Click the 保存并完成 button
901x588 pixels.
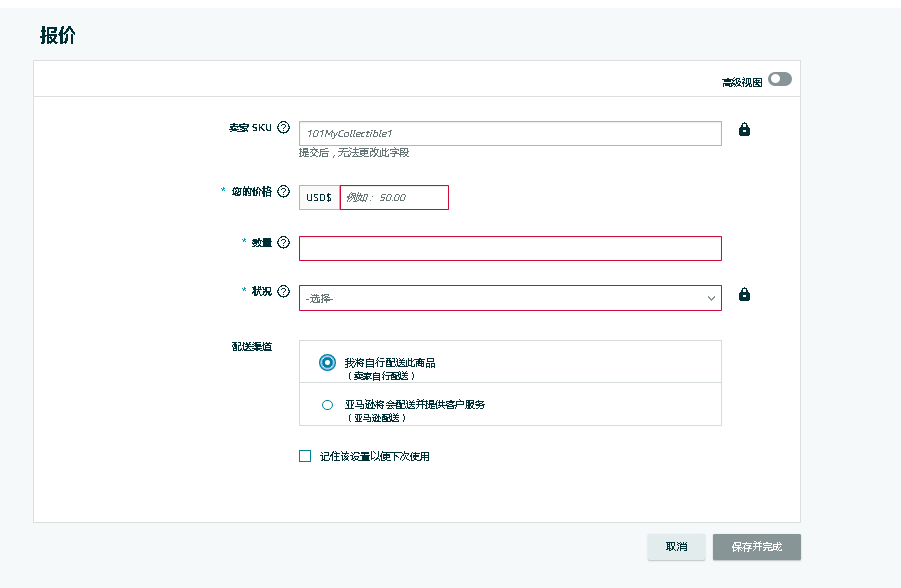[x=756, y=547]
